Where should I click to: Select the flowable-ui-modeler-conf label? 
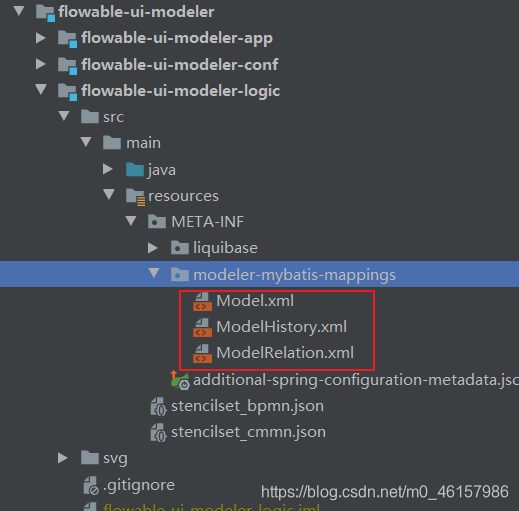click(x=179, y=65)
